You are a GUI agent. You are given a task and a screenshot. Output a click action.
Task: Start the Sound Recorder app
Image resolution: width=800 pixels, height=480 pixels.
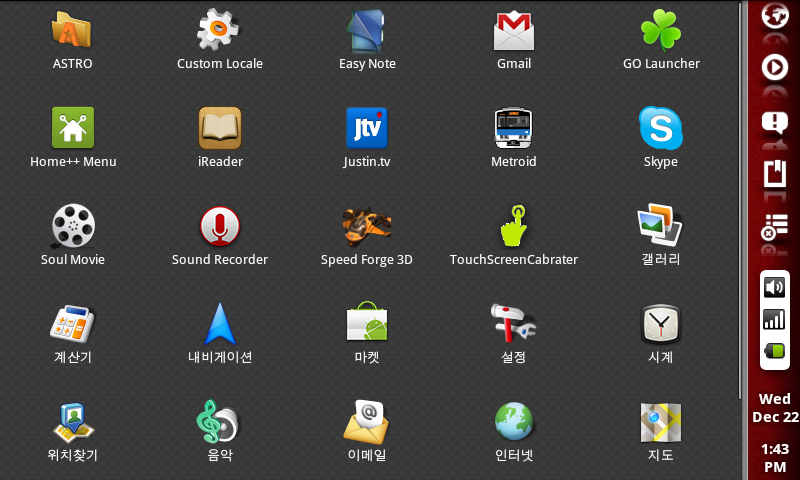point(220,225)
